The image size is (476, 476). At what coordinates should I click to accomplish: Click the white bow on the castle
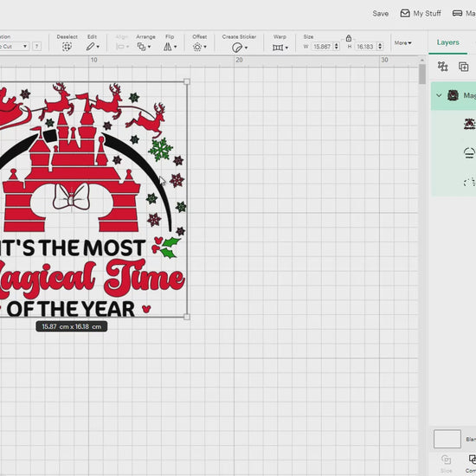click(71, 196)
